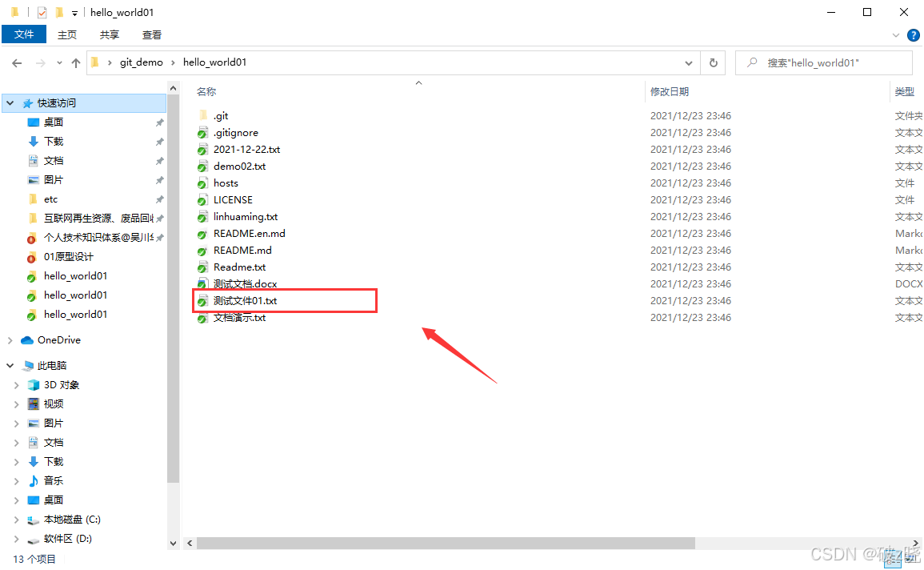
Task: Open the 下载 quick access shortcut
Action: click(53, 142)
